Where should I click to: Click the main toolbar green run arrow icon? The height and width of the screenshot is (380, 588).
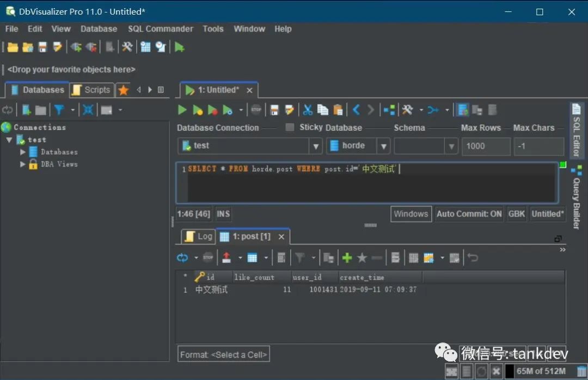click(179, 47)
